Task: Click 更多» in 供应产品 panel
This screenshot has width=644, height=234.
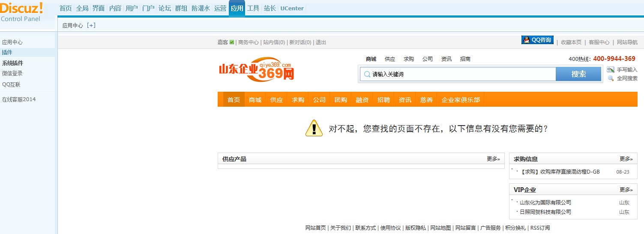Action: click(493, 159)
